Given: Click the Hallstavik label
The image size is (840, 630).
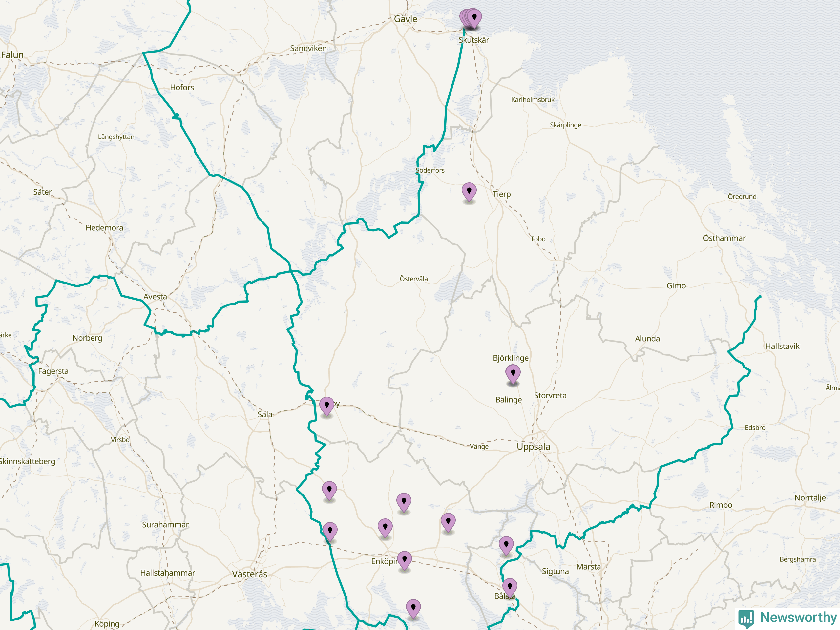Looking at the screenshot, I should (x=782, y=346).
